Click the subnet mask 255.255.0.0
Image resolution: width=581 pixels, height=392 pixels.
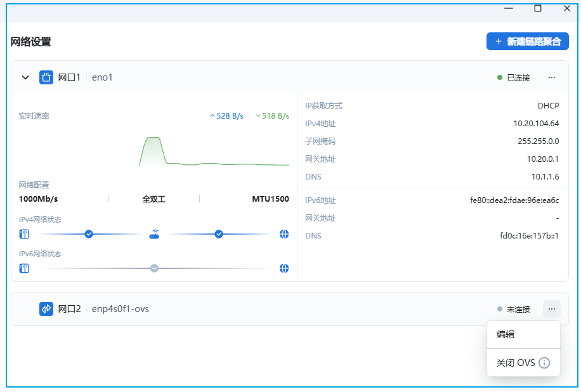click(539, 141)
